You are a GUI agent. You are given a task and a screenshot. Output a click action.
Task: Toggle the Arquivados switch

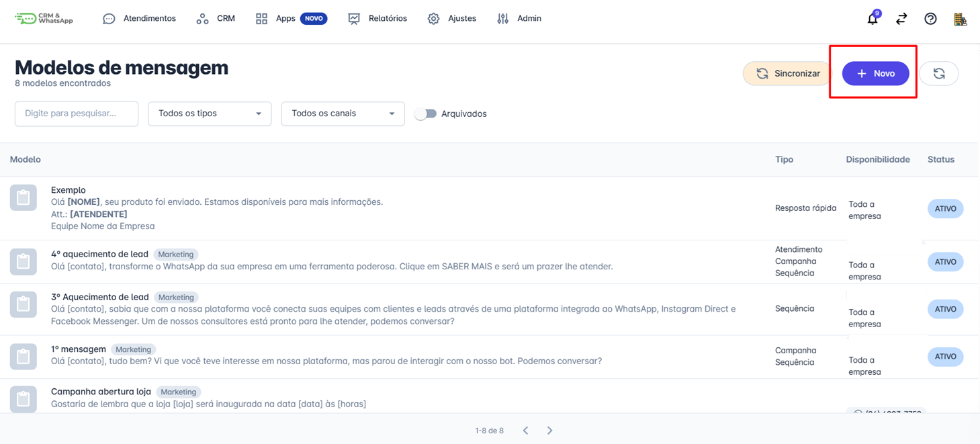coord(425,114)
